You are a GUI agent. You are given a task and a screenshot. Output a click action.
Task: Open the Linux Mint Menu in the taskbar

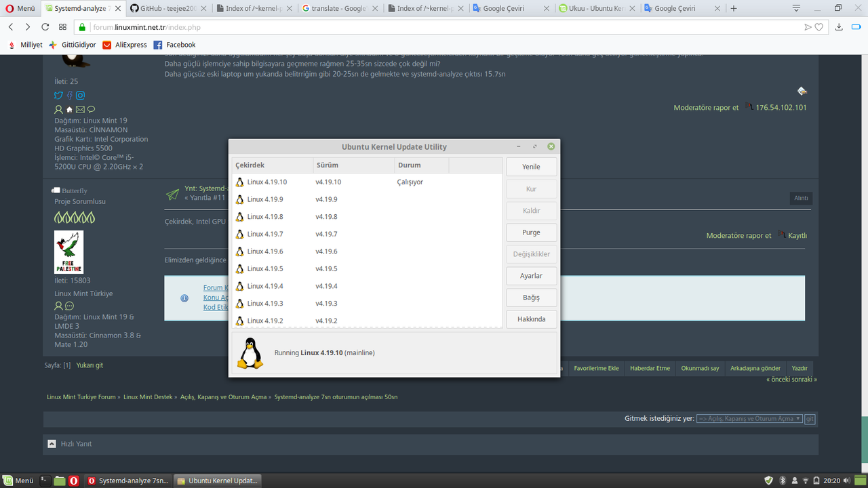pyautogui.click(x=19, y=481)
